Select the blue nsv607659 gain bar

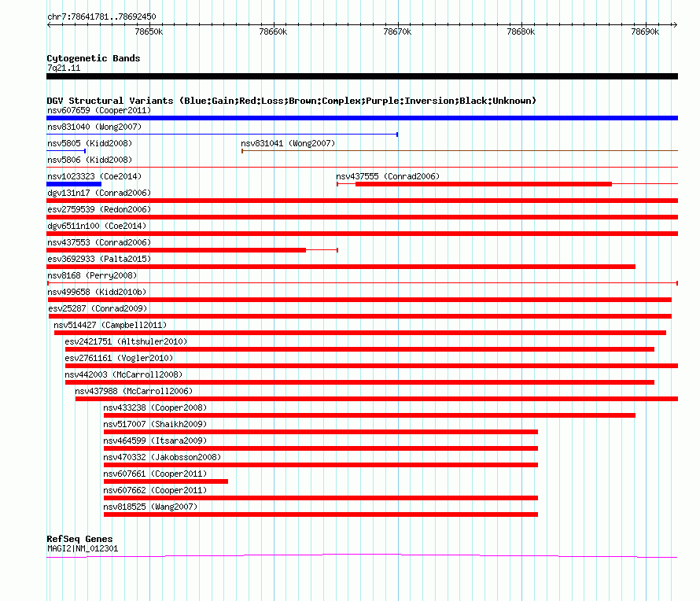click(362, 118)
